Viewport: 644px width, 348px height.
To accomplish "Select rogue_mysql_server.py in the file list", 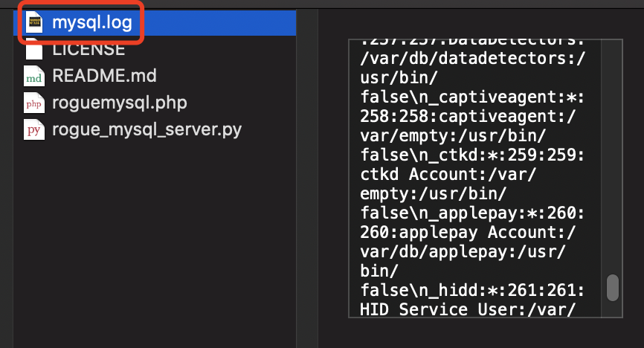I will 146,129.
